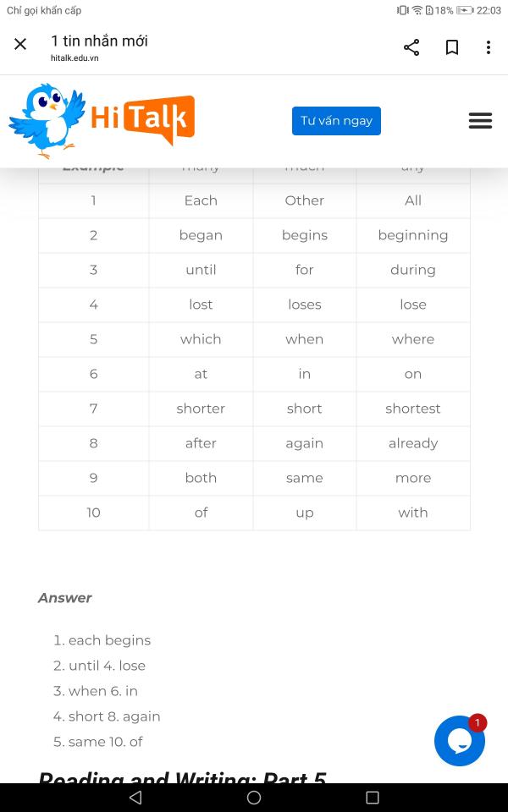Image resolution: width=508 pixels, height=812 pixels.
Task: Open the chat bubble with notification badge
Action: click(460, 741)
